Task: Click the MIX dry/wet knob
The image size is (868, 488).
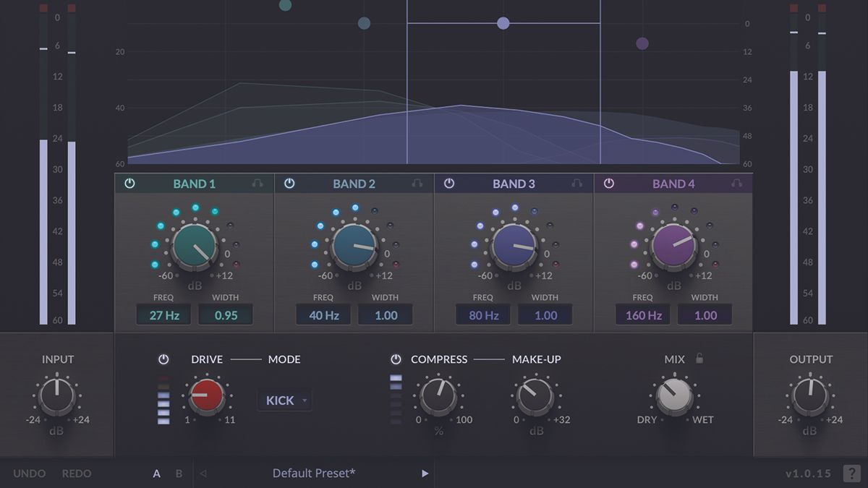Action: (x=674, y=398)
